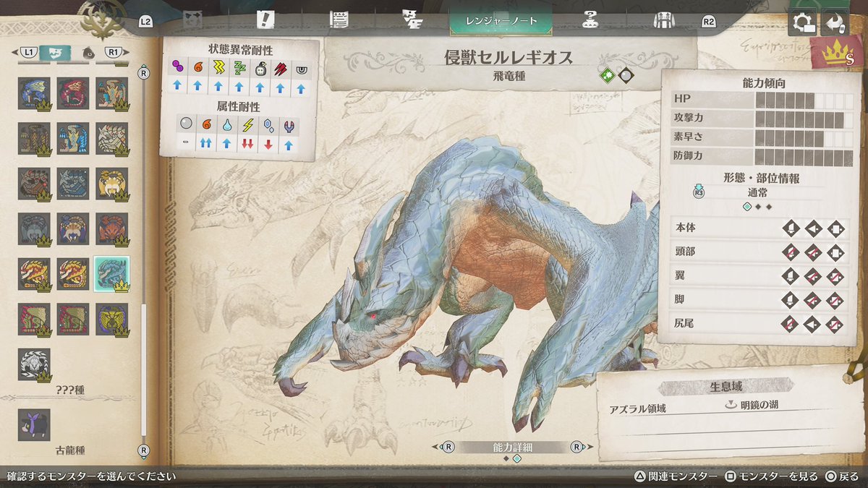Click the R1 category switch prompt

114,52
